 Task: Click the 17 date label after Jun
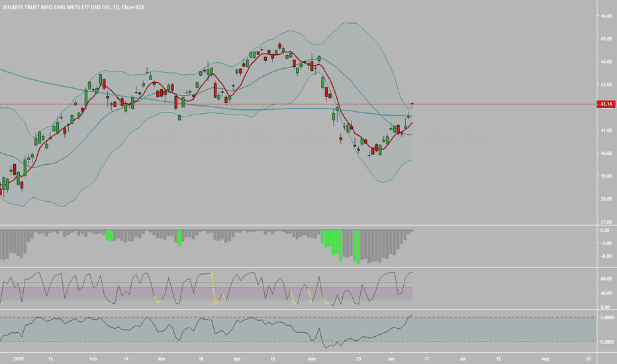click(427, 359)
